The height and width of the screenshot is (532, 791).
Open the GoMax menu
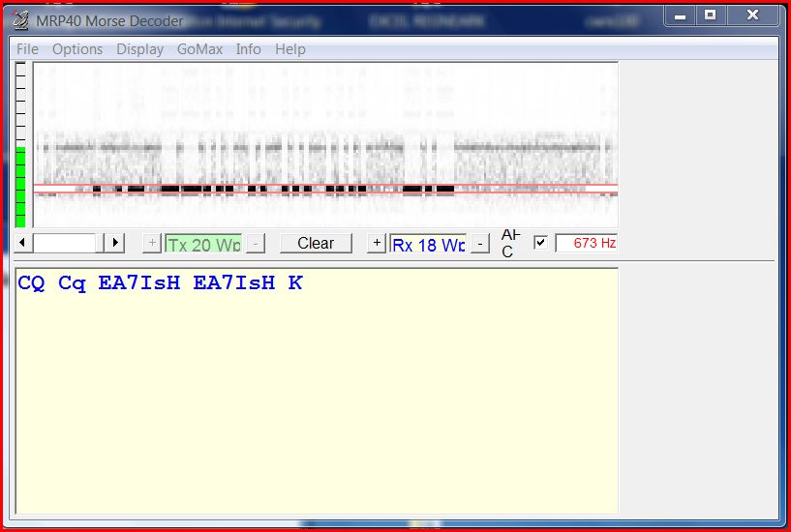199,49
